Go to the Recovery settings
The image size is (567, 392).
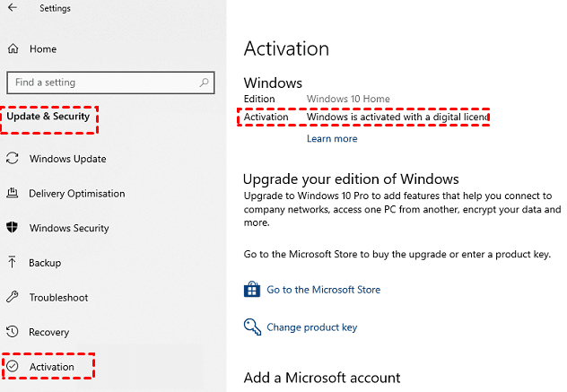pyautogui.click(x=48, y=332)
